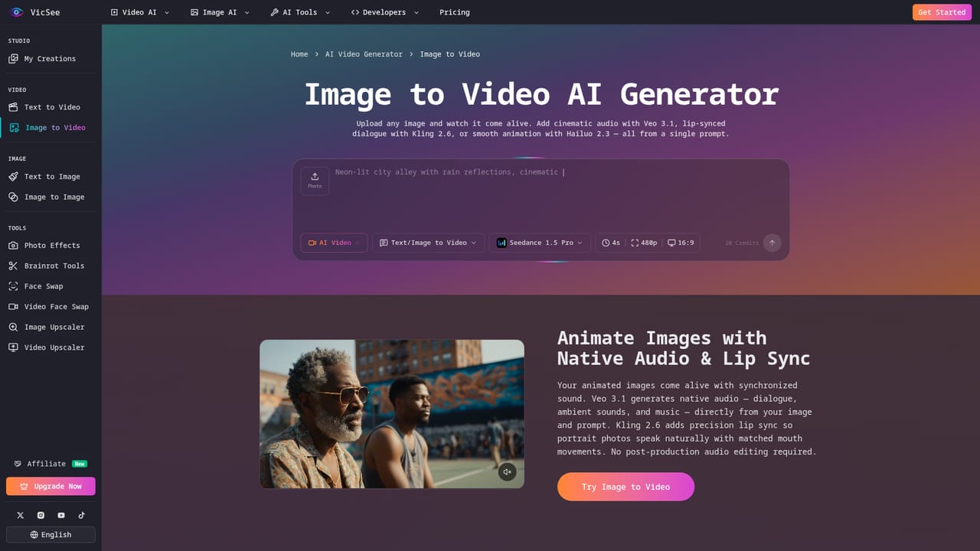980x551 pixels.
Task: Expand the Developers menu
Action: tap(385, 12)
